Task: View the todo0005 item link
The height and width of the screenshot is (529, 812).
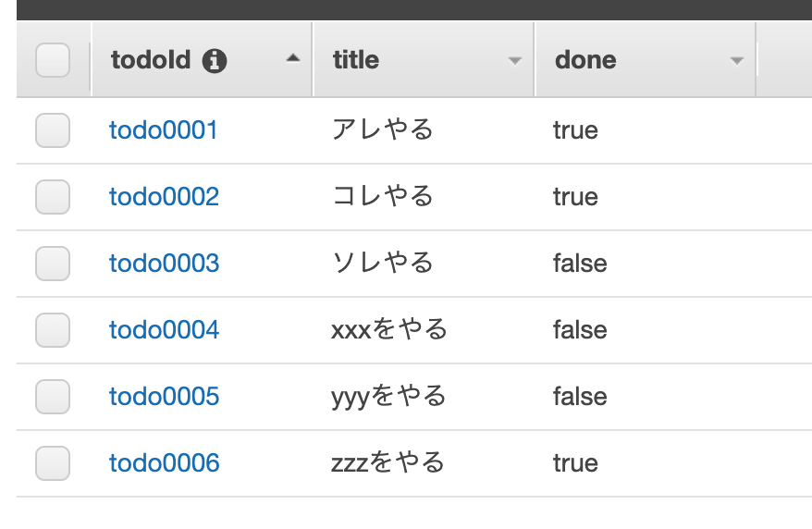Action: tap(165, 397)
